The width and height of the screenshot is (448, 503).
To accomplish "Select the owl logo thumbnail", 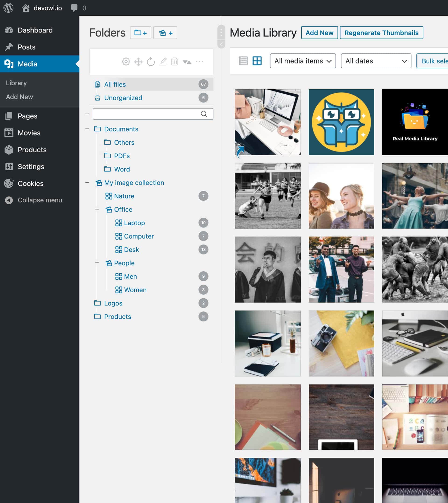I will pyautogui.click(x=341, y=122).
